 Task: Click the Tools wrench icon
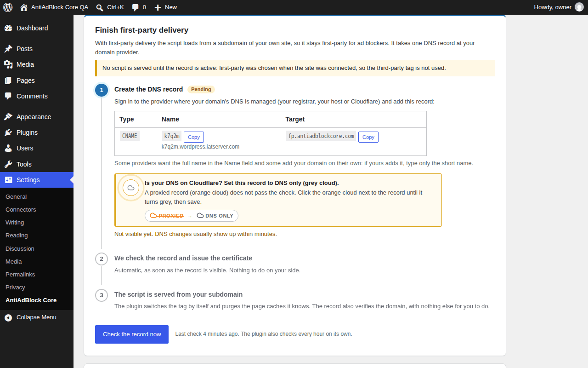tap(8, 164)
